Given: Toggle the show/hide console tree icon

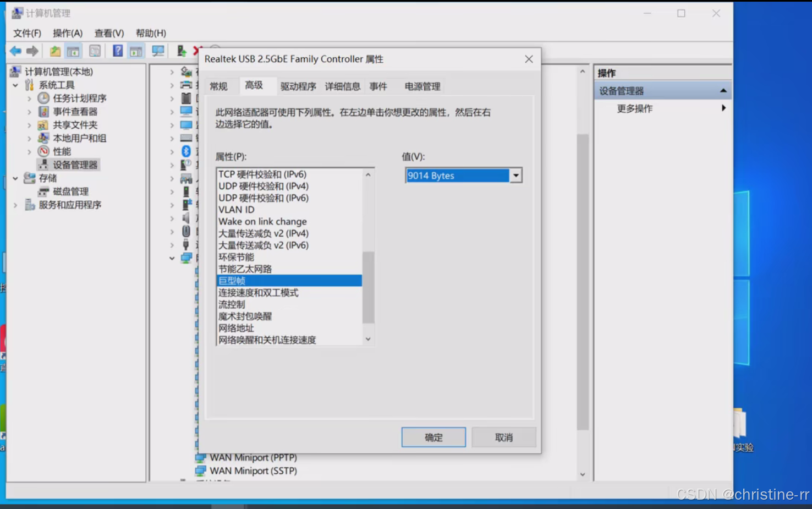Looking at the screenshot, I should point(73,51).
